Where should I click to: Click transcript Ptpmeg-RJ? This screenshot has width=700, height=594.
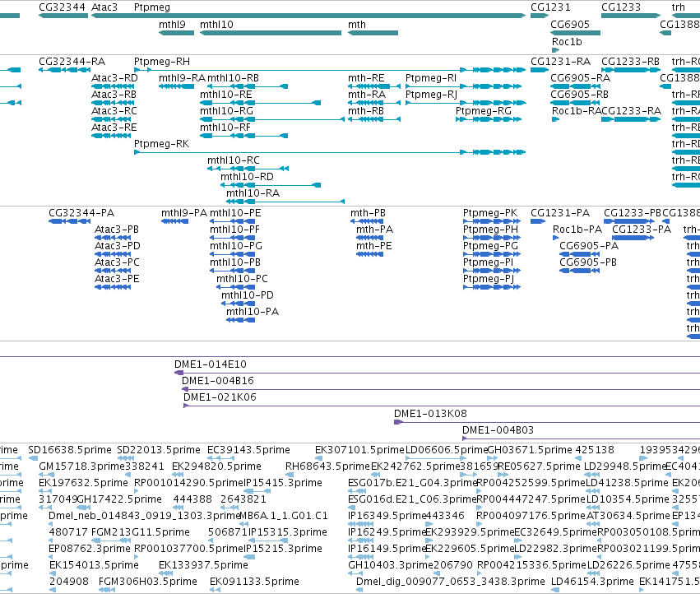431,95
